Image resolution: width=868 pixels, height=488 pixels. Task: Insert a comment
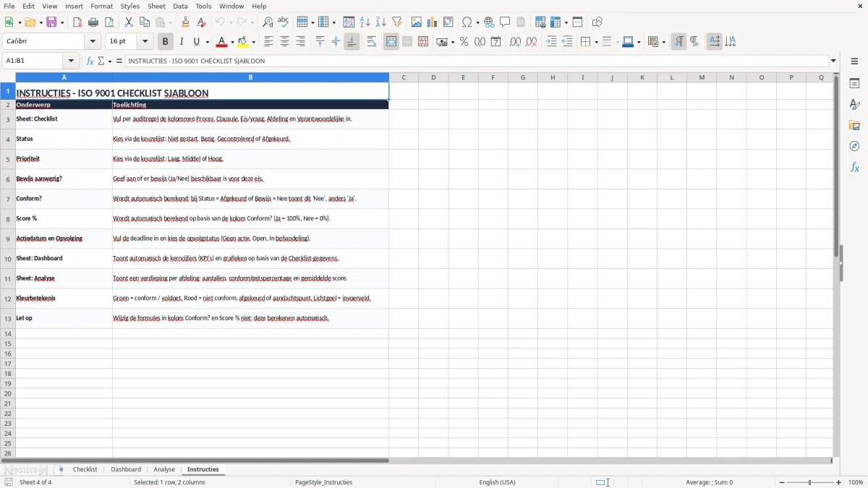tap(505, 22)
